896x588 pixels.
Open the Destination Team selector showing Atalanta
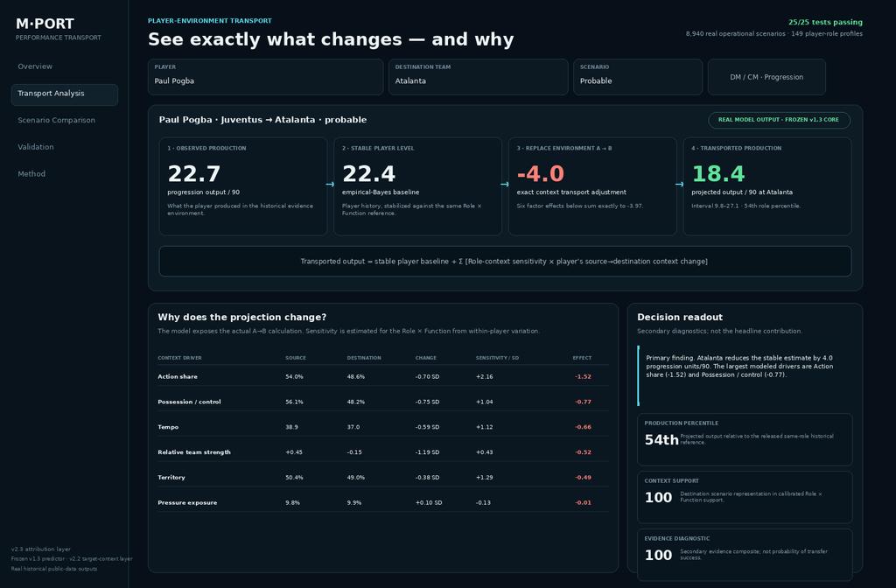[x=479, y=77]
